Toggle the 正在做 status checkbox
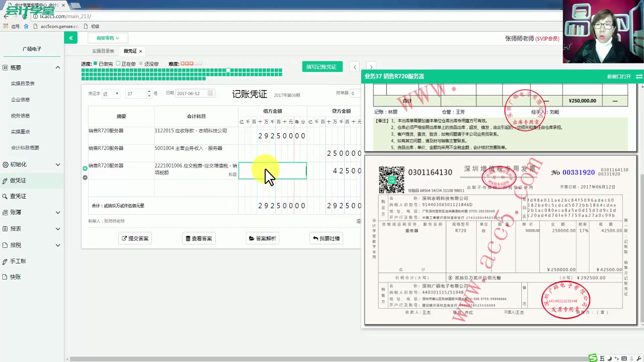 [118, 63]
